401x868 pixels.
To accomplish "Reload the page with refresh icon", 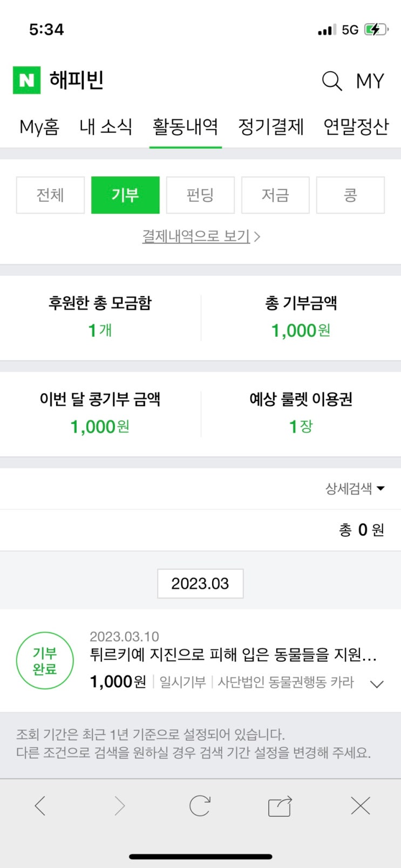I will 200,806.
